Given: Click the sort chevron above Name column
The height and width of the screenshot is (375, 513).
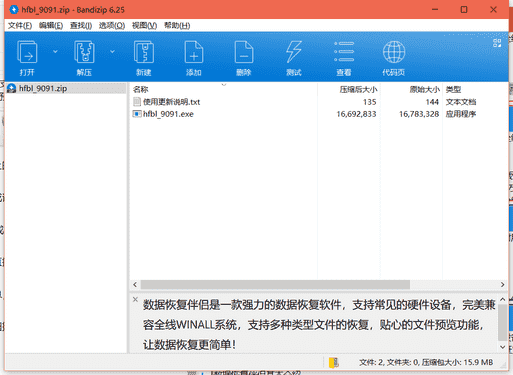Looking at the screenshot, I should (x=224, y=85).
